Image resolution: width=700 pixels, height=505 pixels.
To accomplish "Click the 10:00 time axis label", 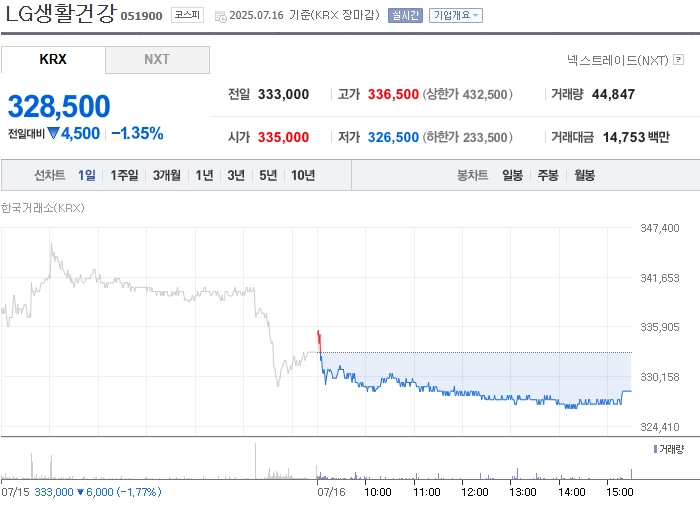I will (x=378, y=492).
